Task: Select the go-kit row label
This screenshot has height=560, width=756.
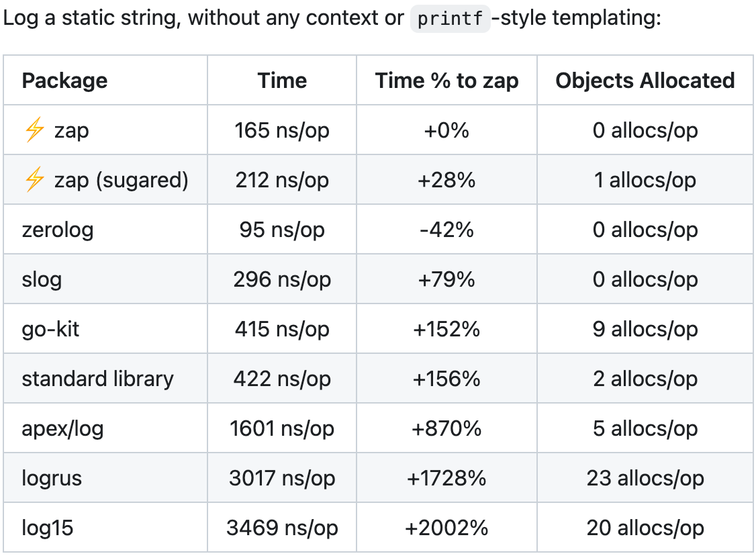Action: pyautogui.click(x=50, y=329)
